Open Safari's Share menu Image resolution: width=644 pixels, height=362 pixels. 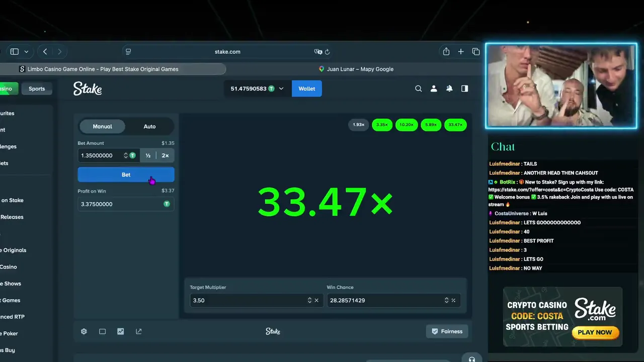446,51
